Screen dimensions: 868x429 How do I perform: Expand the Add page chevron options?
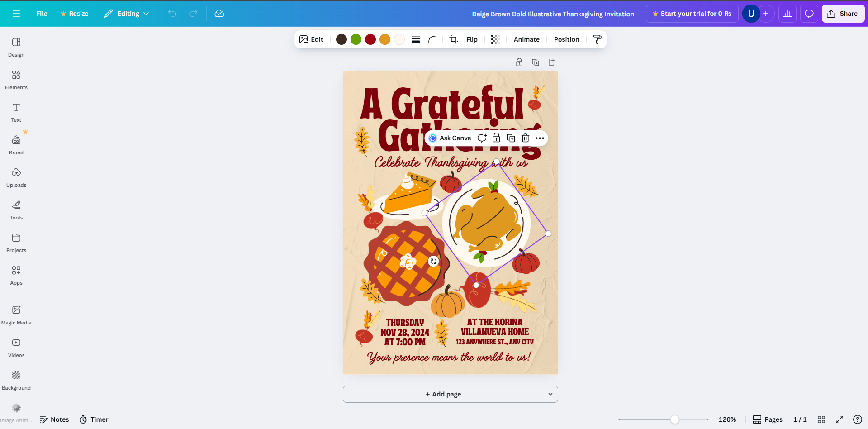coord(550,394)
